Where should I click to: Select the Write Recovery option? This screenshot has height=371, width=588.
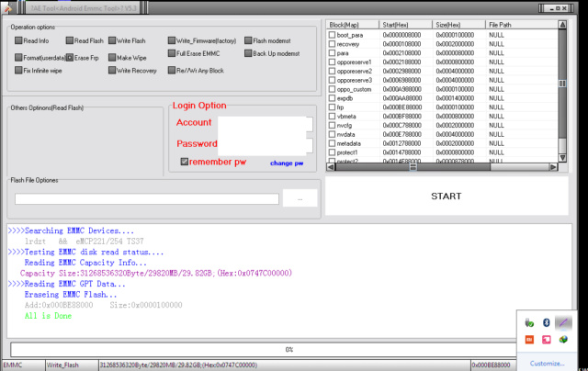(x=112, y=70)
